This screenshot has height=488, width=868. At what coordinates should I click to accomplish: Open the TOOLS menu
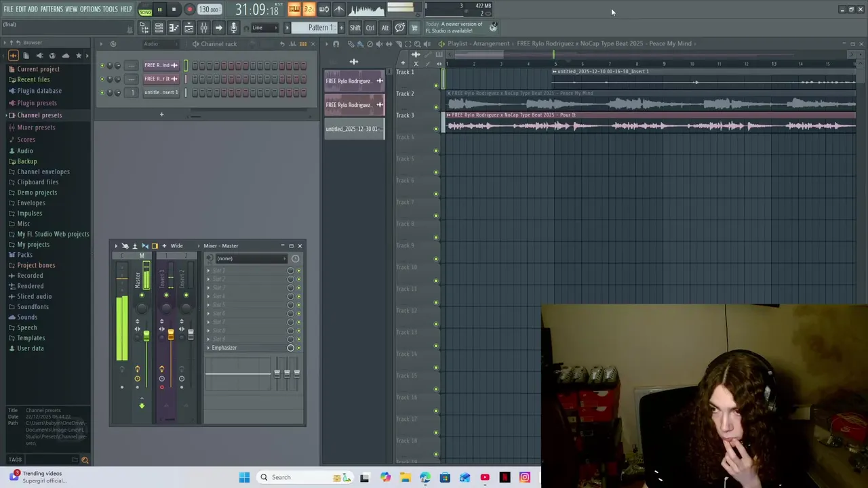click(110, 9)
